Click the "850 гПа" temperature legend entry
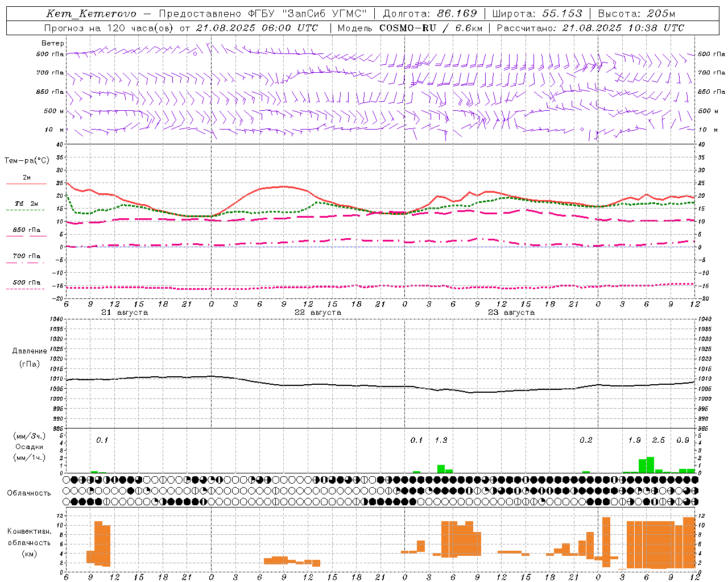The width and height of the screenshot is (728, 582). click(26, 230)
